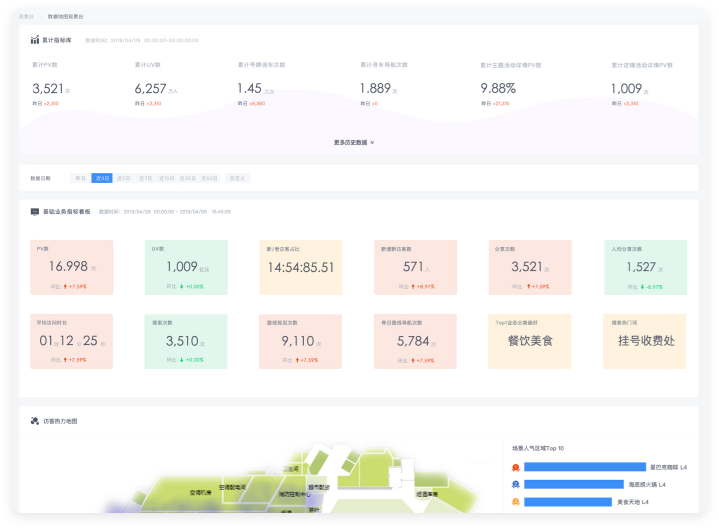Screen dimensions: 719x529
Task: Open the 搜索次数 3,510 card
Action: (x=186, y=342)
